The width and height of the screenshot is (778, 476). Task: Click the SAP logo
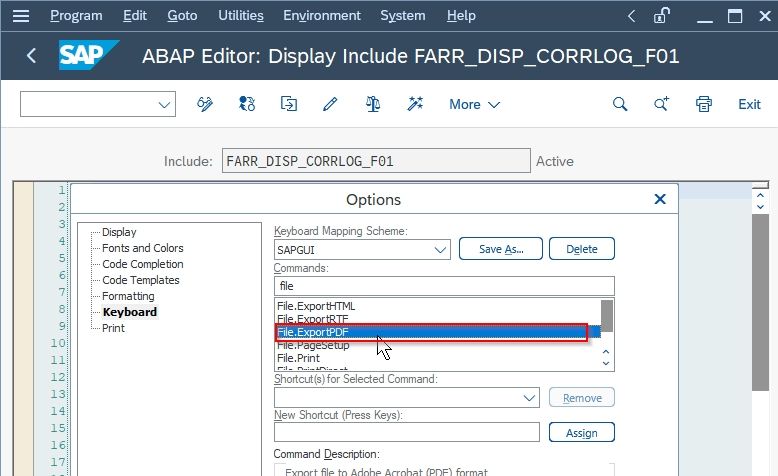coord(88,55)
